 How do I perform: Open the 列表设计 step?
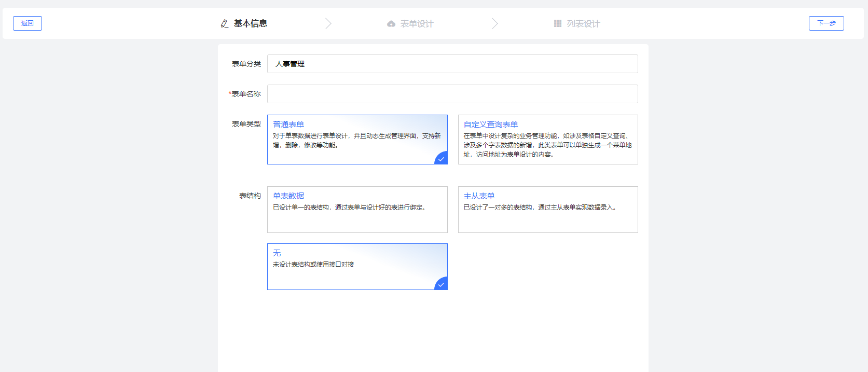(583, 24)
